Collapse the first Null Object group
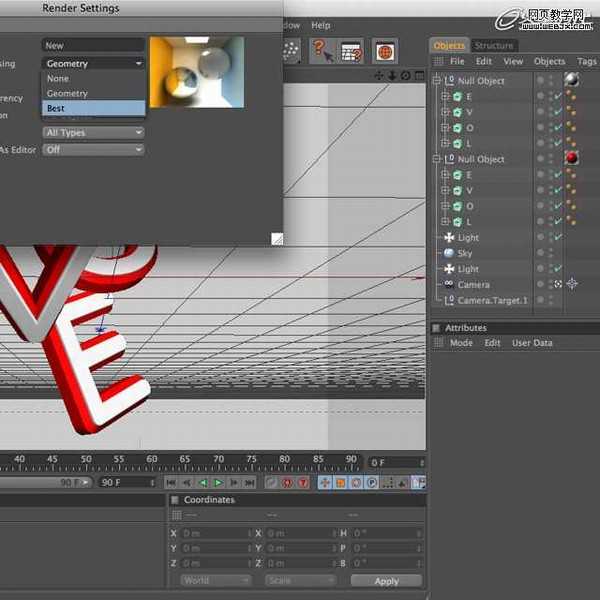Image resolution: width=600 pixels, height=600 pixels. pyautogui.click(x=437, y=81)
